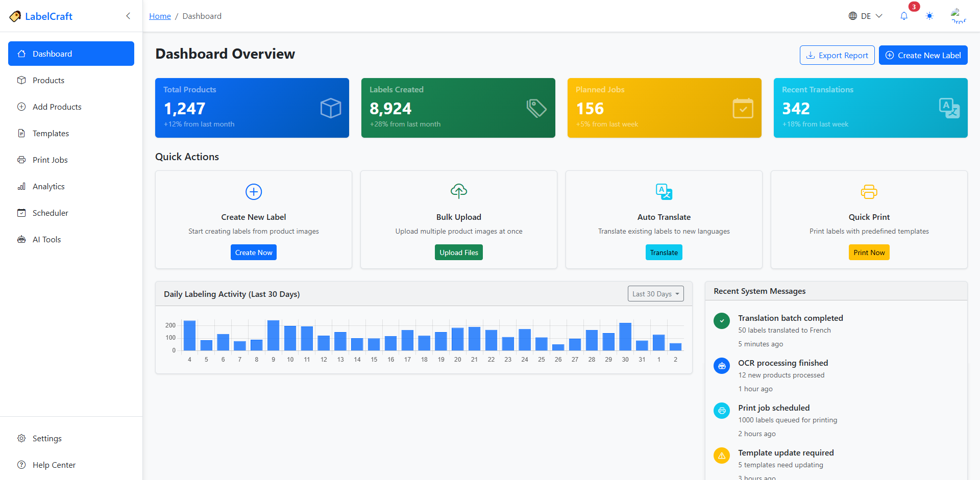Toggle light/dark theme with the sun icon
The height and width of the screenshot is (480, 980).
[929, 16]
